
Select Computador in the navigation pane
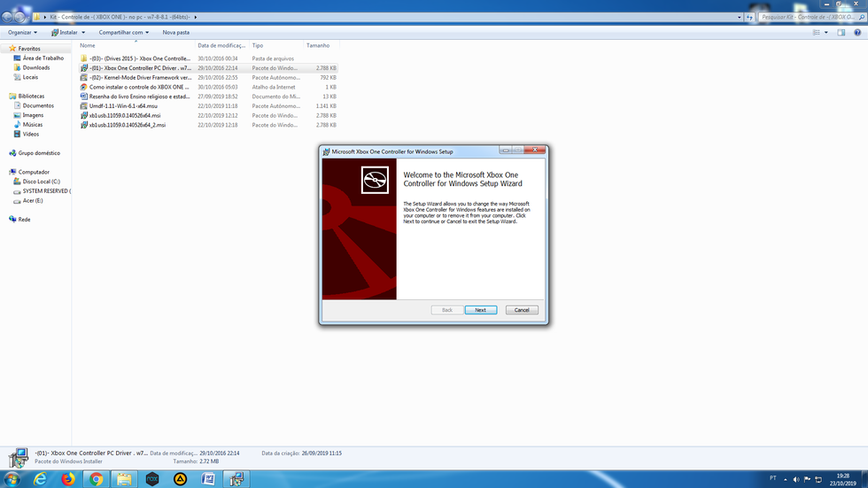(34, 172)
